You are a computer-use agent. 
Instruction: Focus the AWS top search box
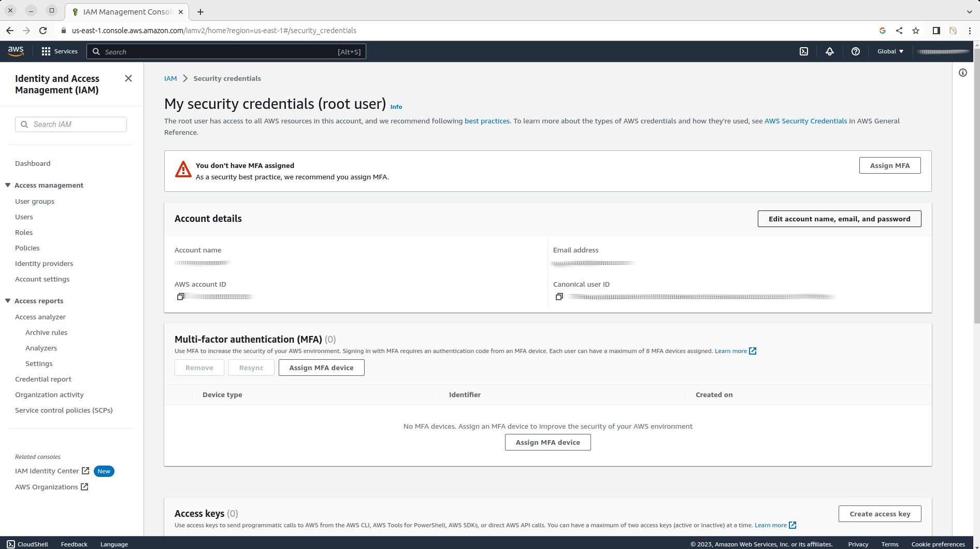[x=226, y=51]
